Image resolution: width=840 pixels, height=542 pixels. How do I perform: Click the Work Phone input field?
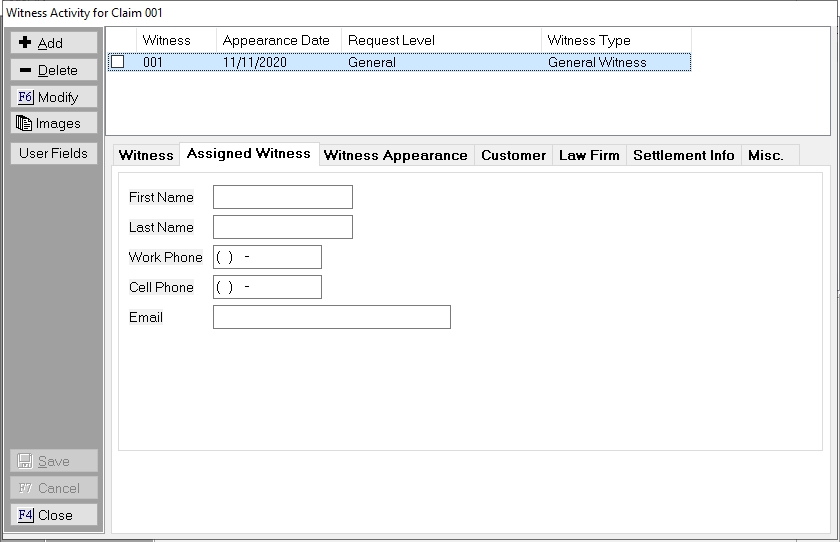click(267, 257)
